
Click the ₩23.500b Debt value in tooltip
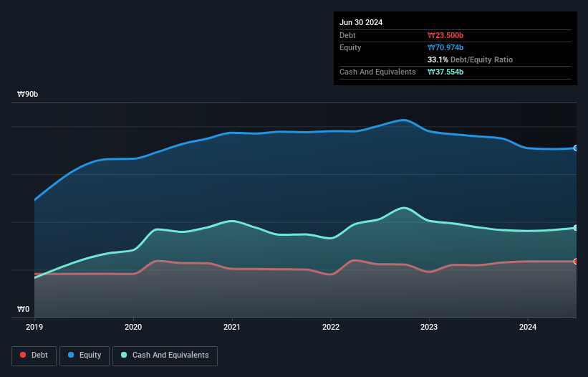click(445, 35)
